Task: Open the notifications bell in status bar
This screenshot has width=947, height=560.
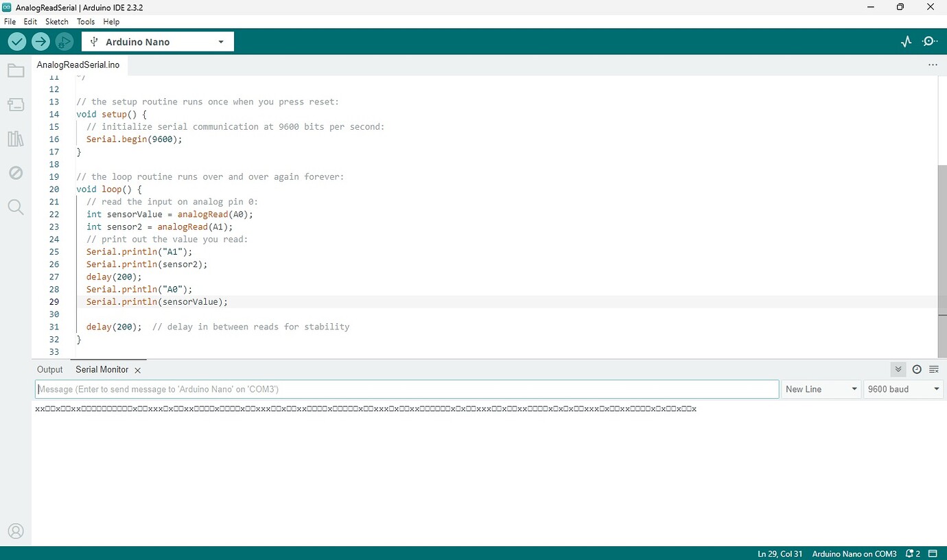Action: click(x=912, y=554)
